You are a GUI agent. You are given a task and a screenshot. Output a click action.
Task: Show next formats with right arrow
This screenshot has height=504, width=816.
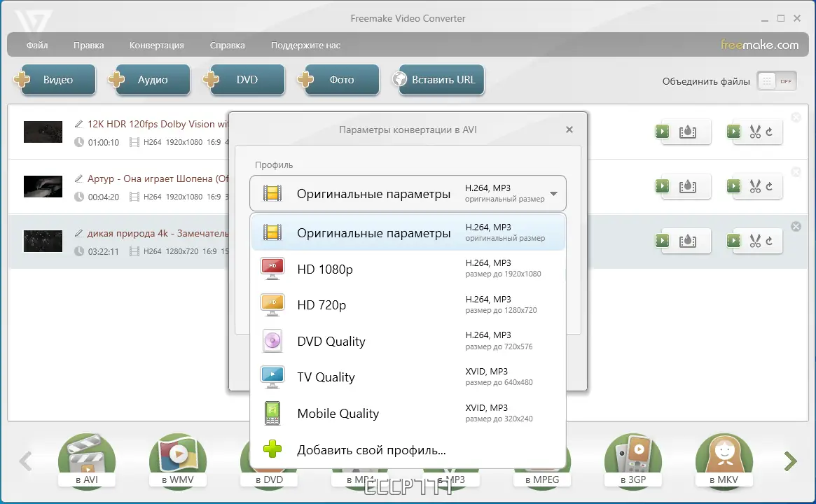click(x=791, y=461)
